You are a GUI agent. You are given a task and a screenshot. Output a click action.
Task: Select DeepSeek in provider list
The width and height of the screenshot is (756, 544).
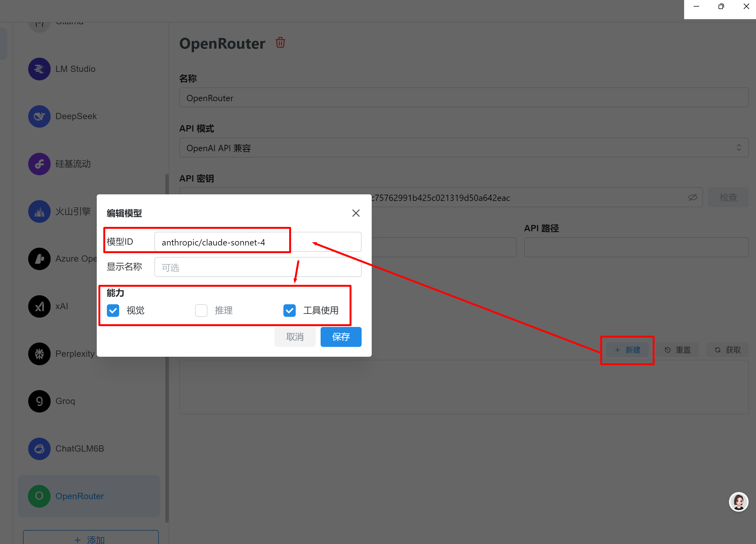(89, 116)
